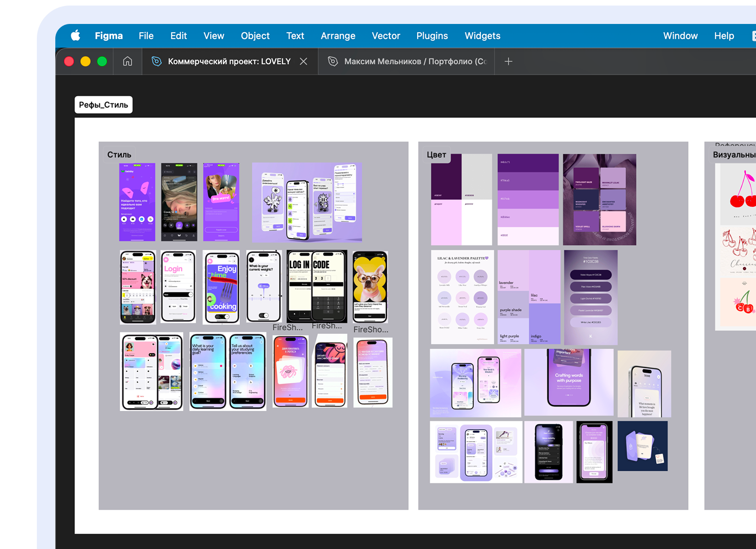The width and height of the screenshot is (756, 549).
Task: Open the Arrange menu
Action: [x=338, y=36]
